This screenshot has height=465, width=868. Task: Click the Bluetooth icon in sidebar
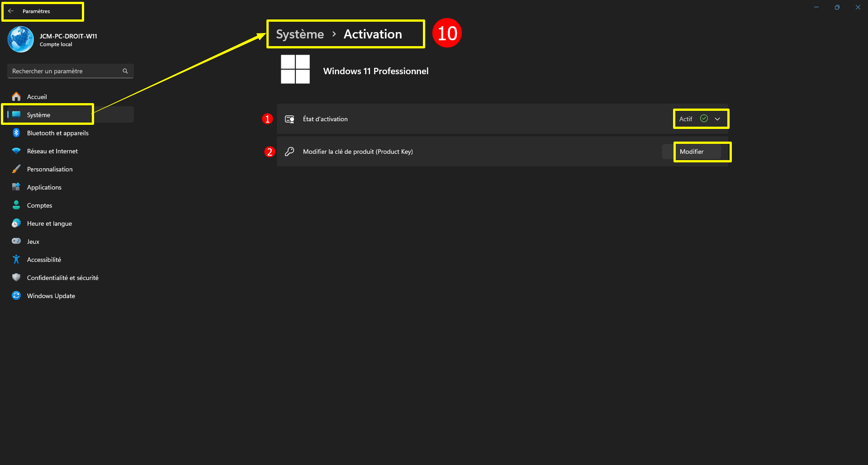click(16, 133)
